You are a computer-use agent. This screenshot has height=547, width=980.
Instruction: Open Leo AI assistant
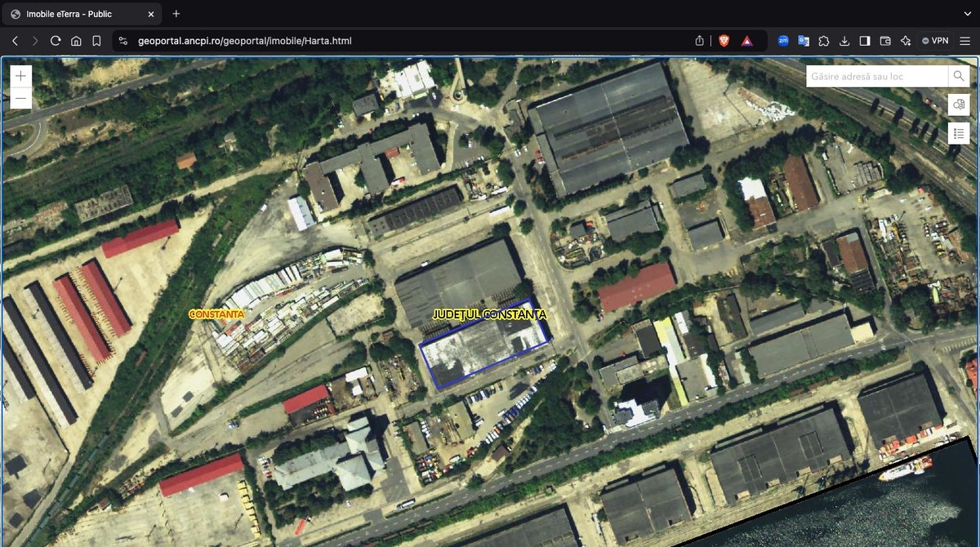coord(905,40)
